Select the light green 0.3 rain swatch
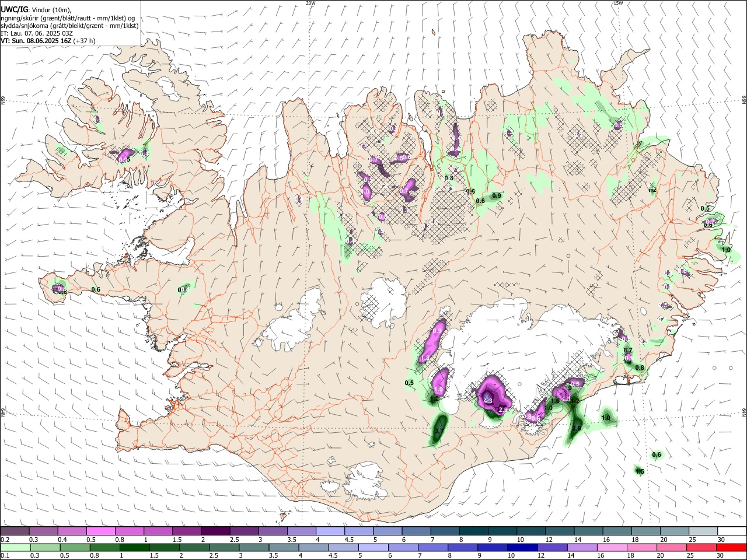This screenshot has width=747, height=560. [45, 547]
